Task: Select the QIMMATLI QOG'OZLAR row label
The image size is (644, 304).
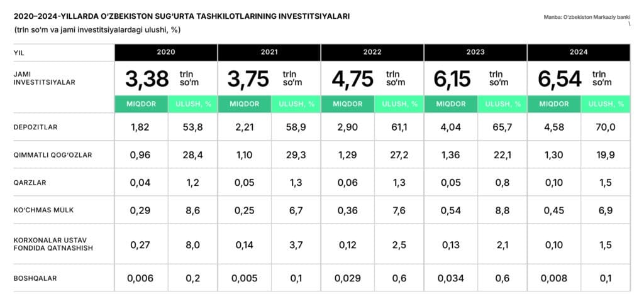Action: pos(52,155)
